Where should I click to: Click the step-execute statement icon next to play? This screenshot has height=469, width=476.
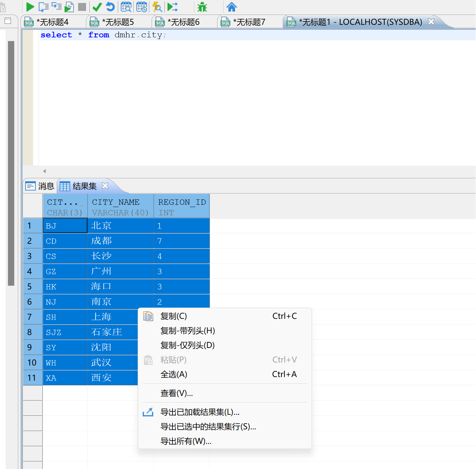tap(44, 7)
